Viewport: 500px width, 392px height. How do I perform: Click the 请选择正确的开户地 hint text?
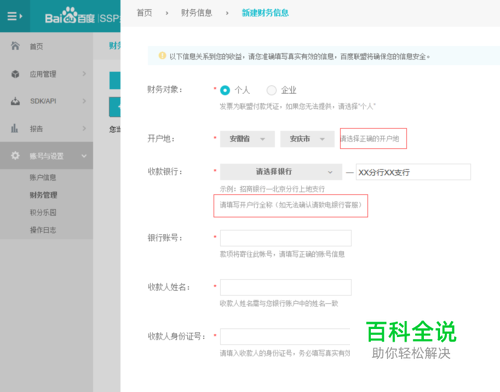370,139
